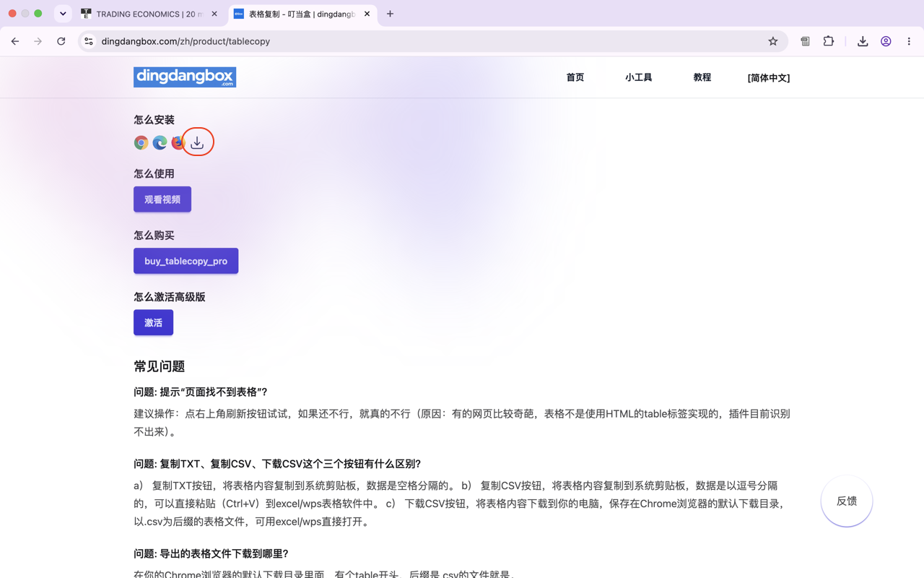Click the browser forward arrow
The image size is (924, 578).
(38, 41)
